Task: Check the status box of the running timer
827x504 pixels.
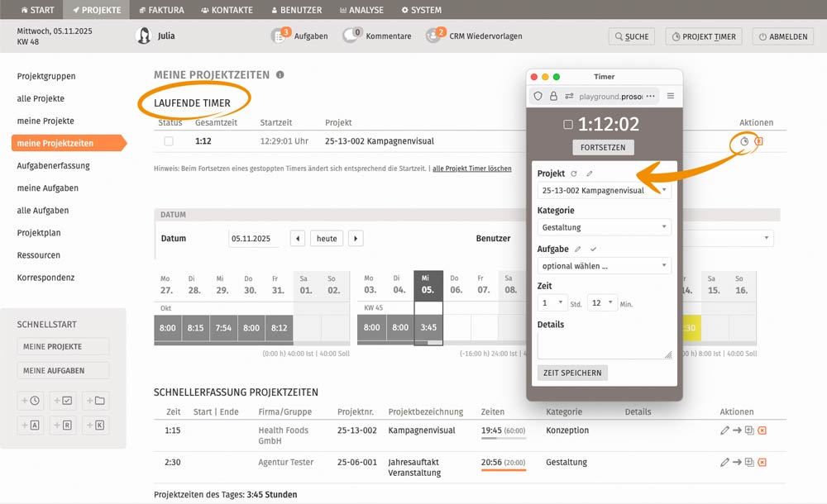Action: coord(169,141)
